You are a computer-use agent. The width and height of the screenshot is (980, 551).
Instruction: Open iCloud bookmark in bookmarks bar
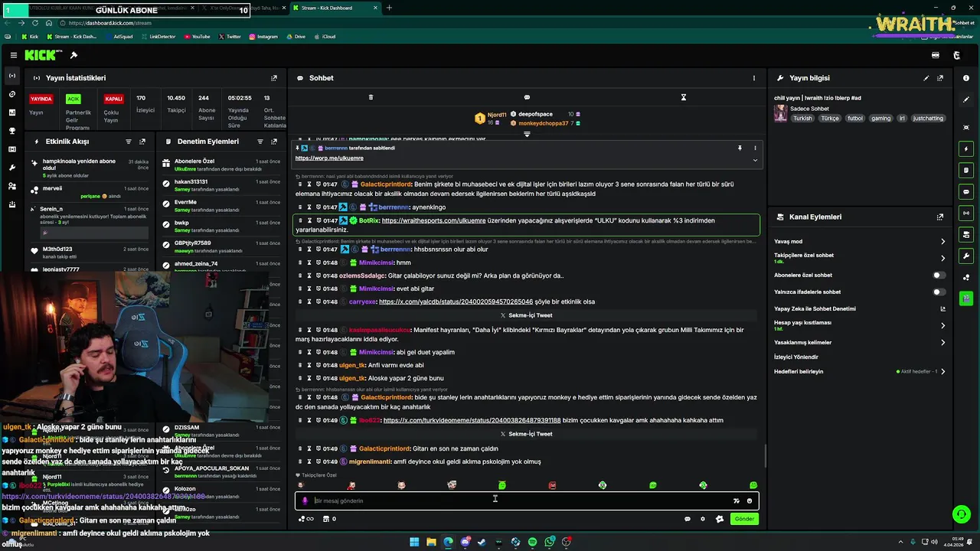point(325,37)
